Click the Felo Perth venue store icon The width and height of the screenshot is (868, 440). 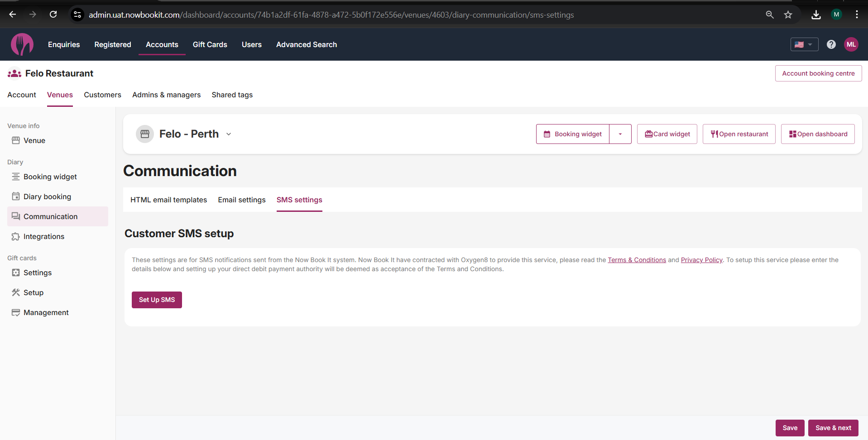(x=145, y=134)
